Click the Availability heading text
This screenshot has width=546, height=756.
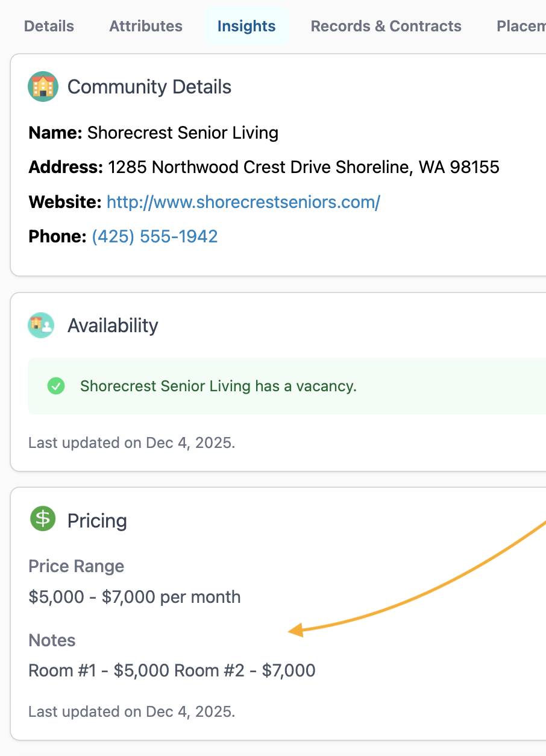tap(113, 326)
